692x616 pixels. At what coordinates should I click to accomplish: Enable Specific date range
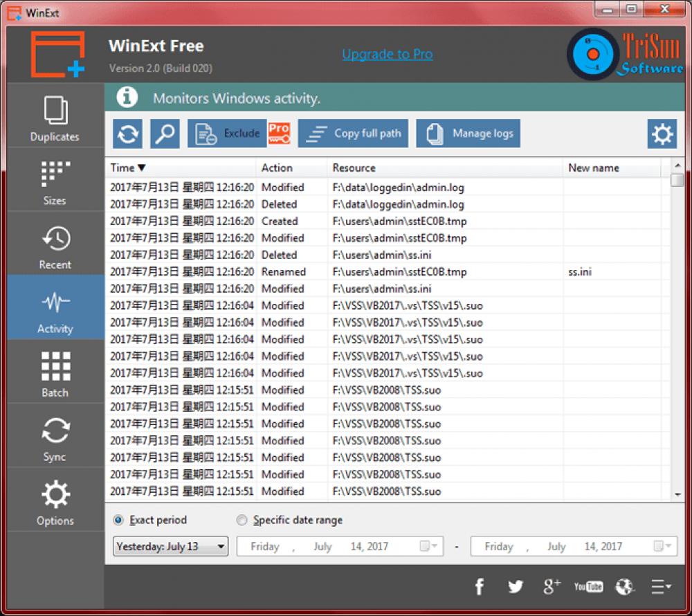click(242, 520)
